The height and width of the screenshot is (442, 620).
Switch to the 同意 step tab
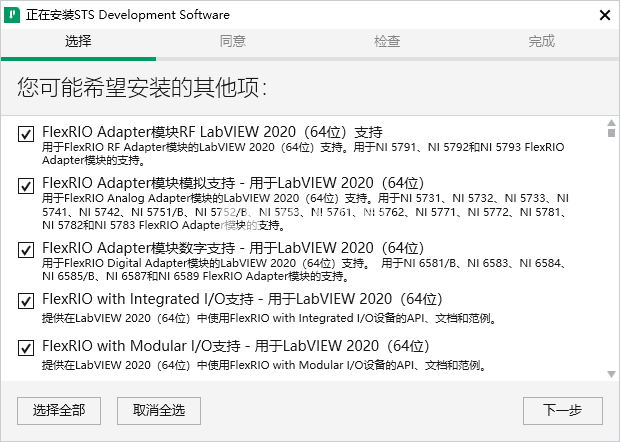[233, 41]
